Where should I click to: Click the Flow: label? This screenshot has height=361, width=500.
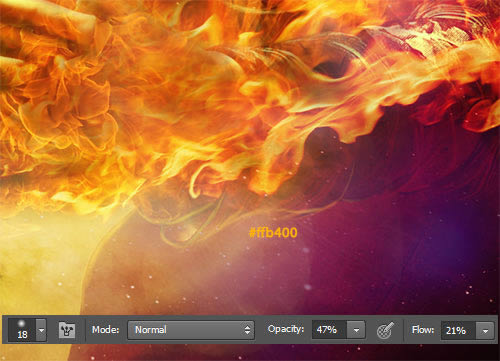[x=423, y=330]
